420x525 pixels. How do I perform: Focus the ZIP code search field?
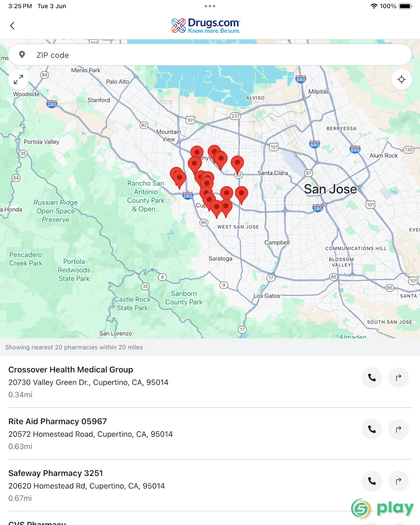(210, 55)
